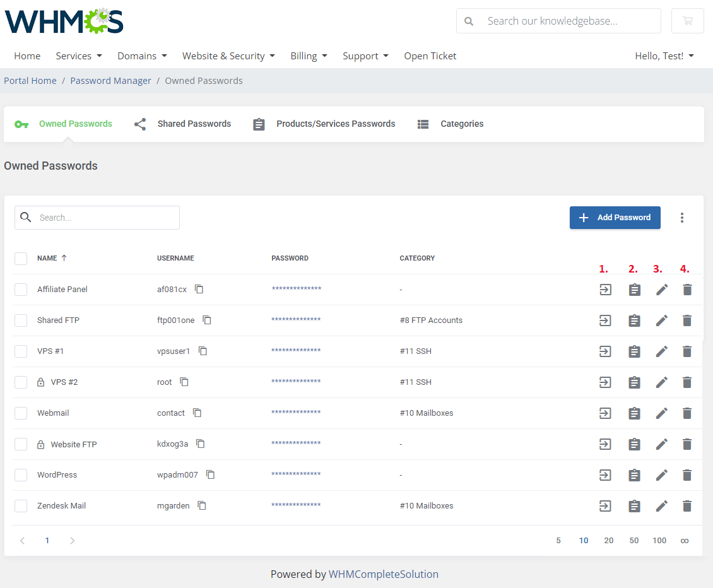The image size is (713, 588).
Task: Delete the Website FTP password entry
Action: coord(687,444)
